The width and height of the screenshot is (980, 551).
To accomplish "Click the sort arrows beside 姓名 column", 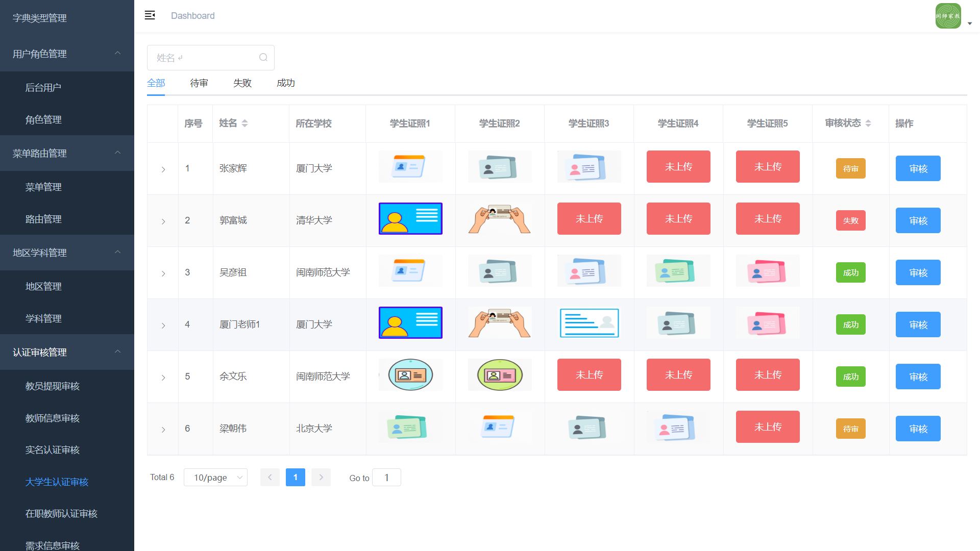I will tap(245, 123).
